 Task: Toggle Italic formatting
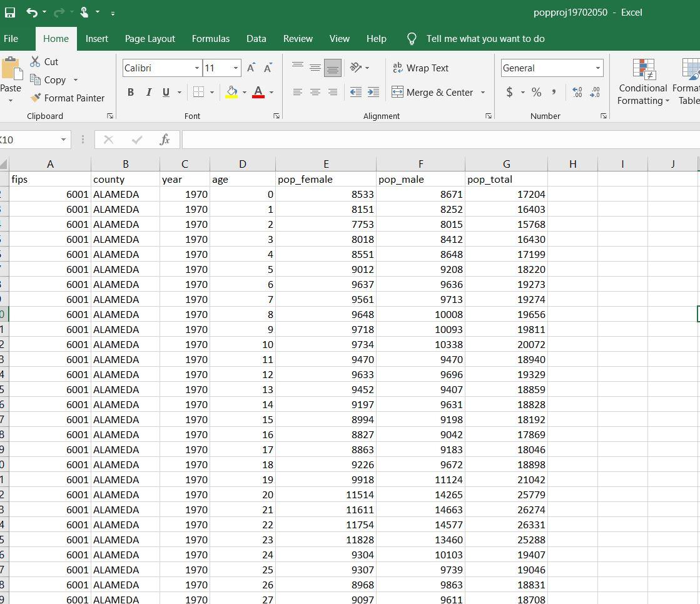tap(148, 92)
